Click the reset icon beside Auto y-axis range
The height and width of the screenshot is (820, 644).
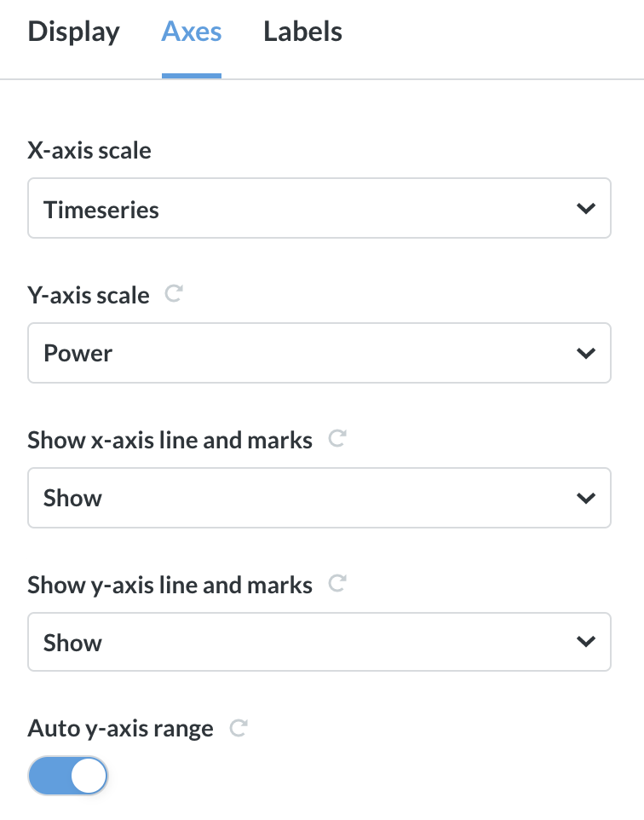239,727
